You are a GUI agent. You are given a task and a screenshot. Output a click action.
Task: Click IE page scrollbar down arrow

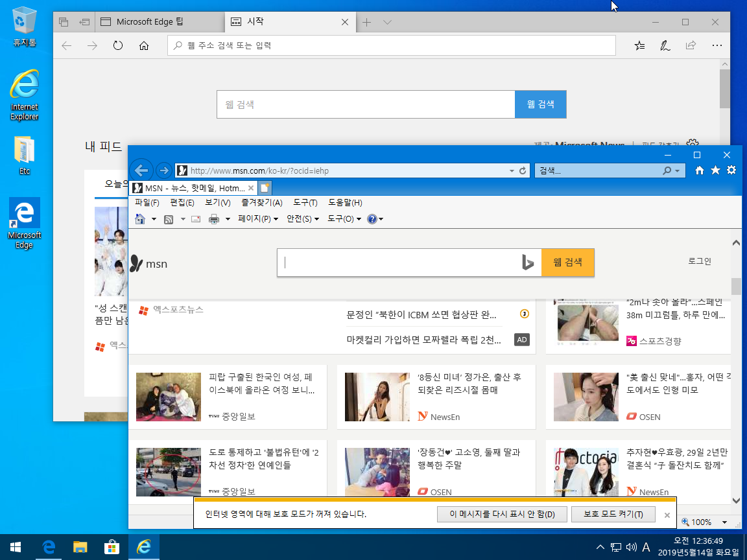[x=736, y=500]
